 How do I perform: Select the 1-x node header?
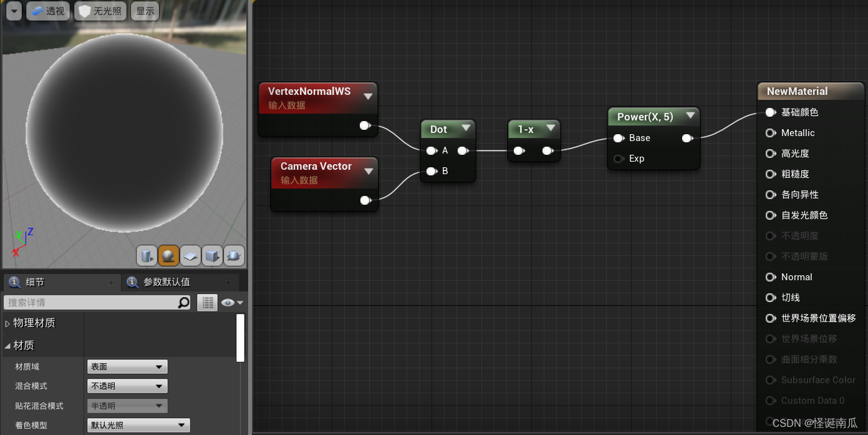click(534, 129)
